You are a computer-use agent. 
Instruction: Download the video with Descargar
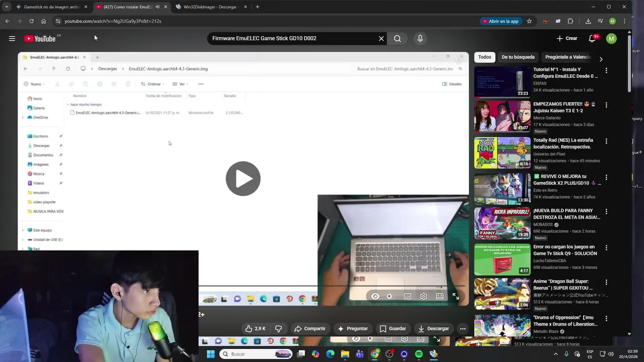tap(433, 329)
